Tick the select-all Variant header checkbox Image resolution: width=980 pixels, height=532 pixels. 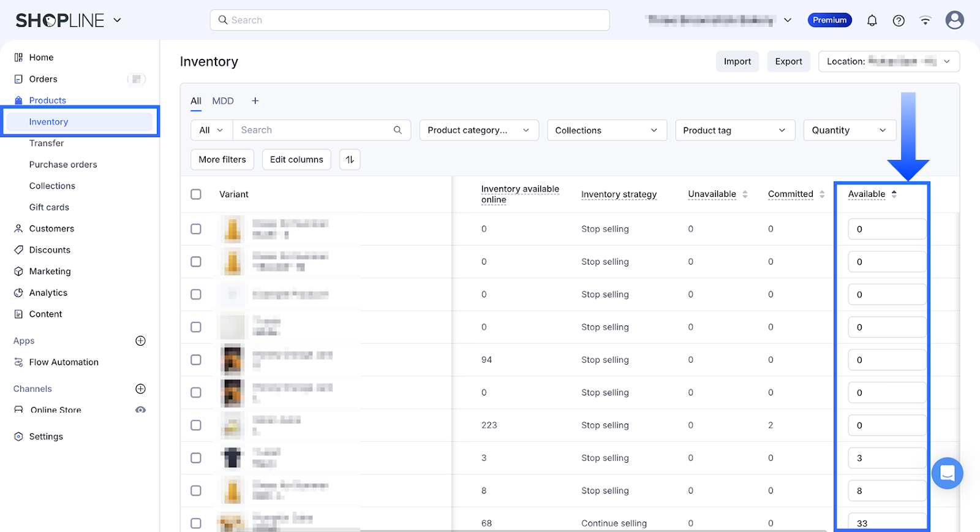point(196,194)
